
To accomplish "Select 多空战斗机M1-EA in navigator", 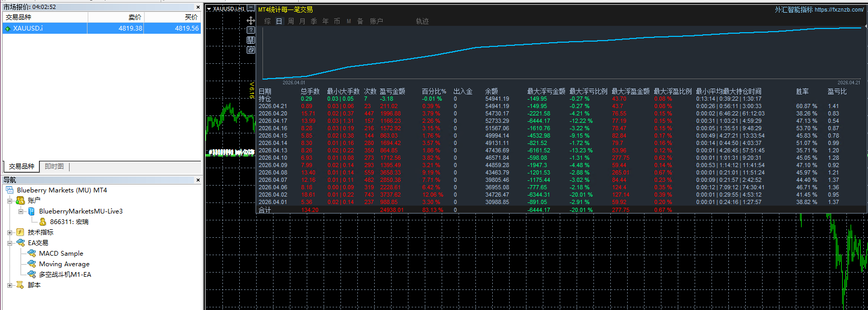I will point(65,275).
